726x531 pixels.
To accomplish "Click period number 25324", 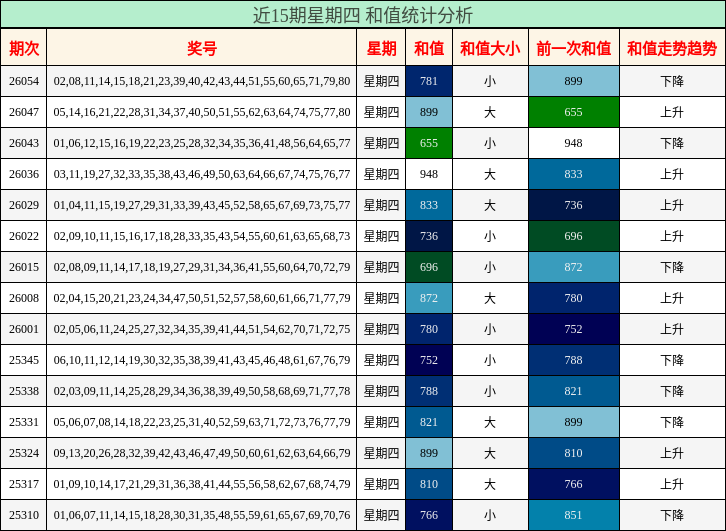I will tap(24, 453).
